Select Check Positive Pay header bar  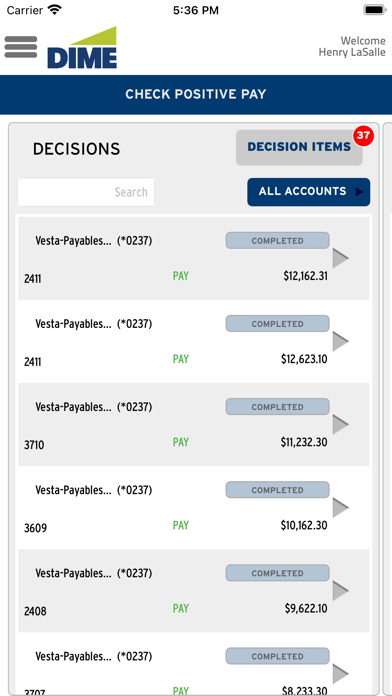point(196,95)
